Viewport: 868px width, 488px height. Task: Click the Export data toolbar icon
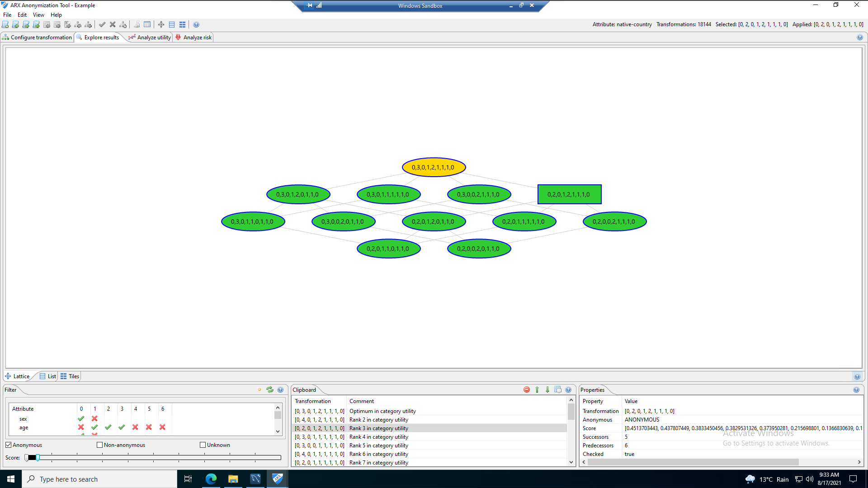click(x=57, y=25)
